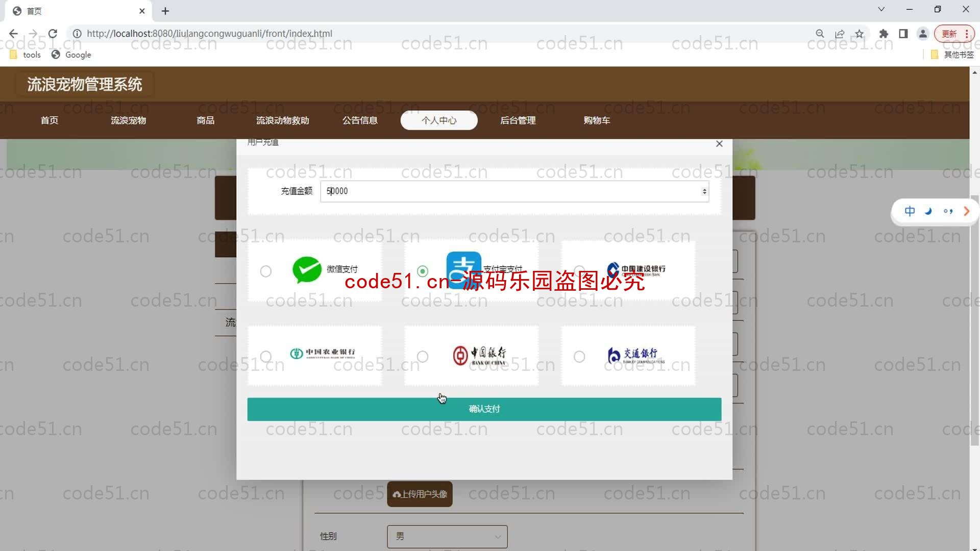Viewport: 980px width, 551px height.
Task: Select the WeChat Pay radio button
Action: tap(265, 271)
